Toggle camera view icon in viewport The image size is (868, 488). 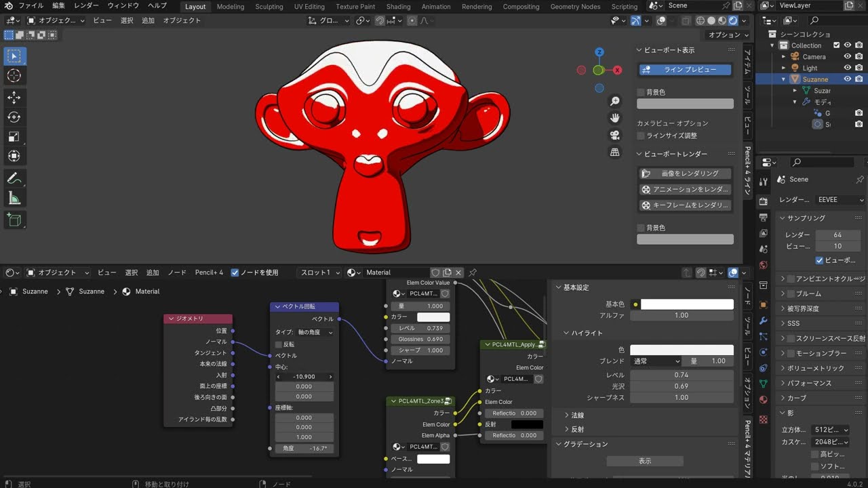(x=615, y=135)
